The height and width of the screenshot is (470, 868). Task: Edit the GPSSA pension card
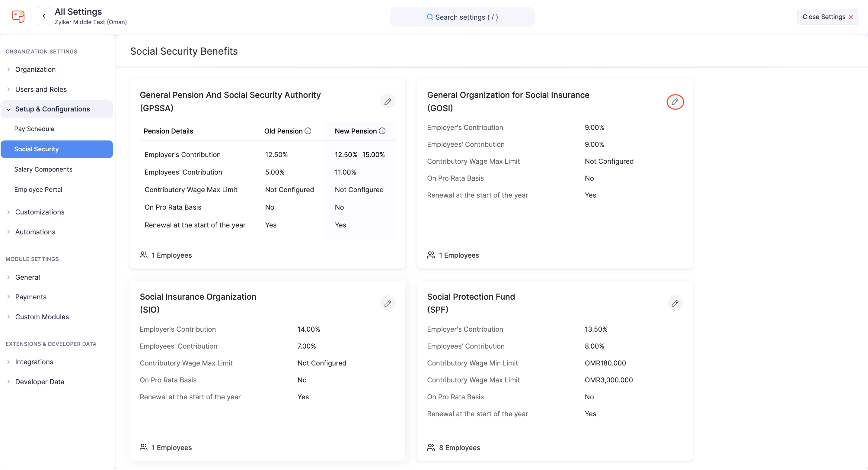pyautogui.click(x=388, y=101)
